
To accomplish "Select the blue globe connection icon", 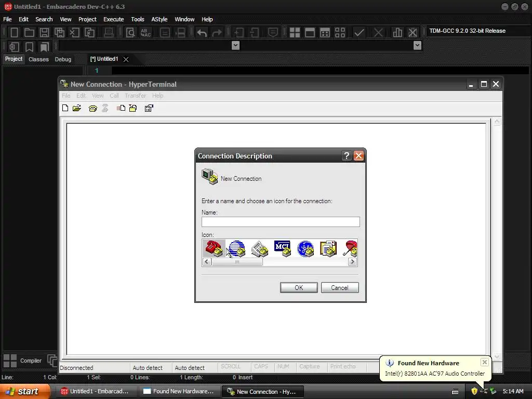I will pos(237,248).
